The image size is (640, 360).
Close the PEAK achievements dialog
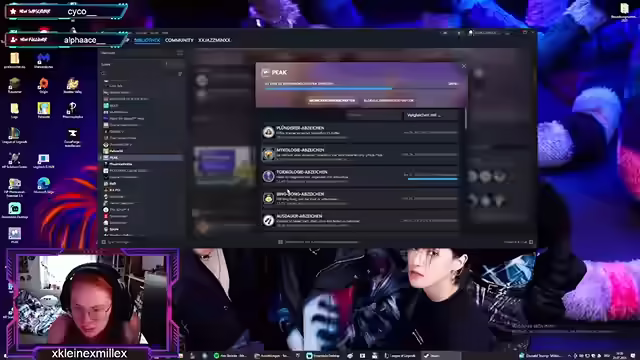(464, 66)
